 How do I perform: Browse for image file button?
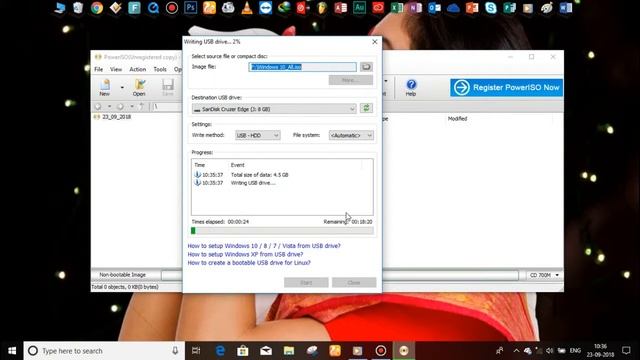[366, 67]
